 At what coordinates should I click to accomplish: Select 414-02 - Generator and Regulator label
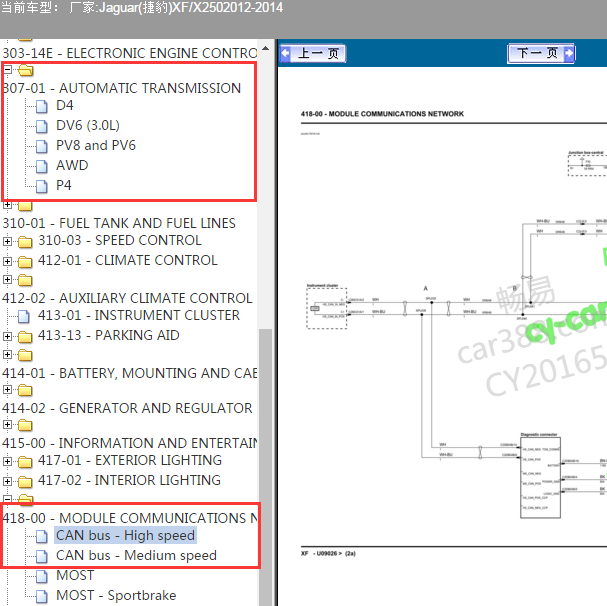[127, 409]
